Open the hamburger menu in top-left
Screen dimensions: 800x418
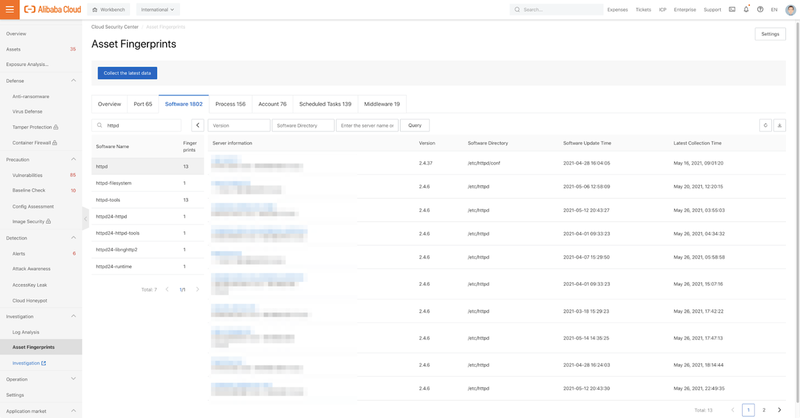(x=9, y=9)
